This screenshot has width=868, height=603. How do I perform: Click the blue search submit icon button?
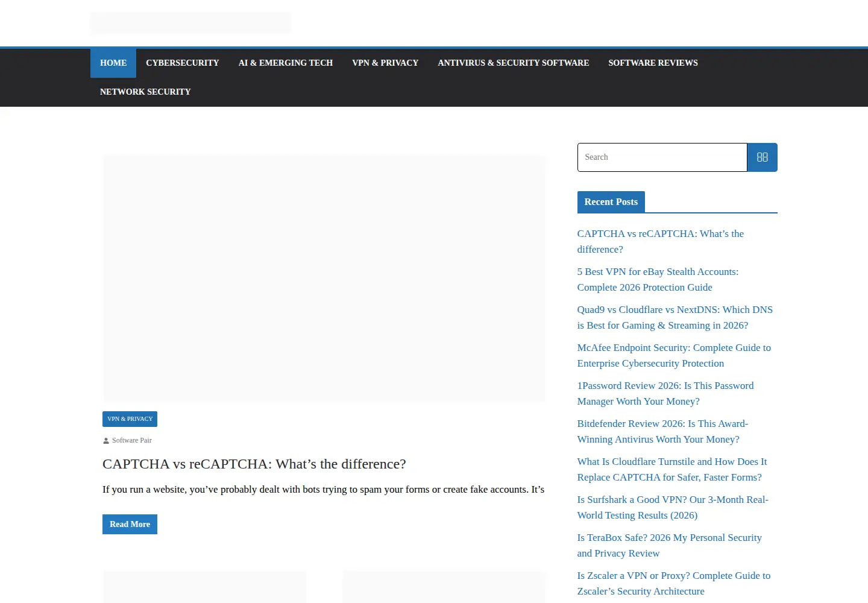click(762, 157)
